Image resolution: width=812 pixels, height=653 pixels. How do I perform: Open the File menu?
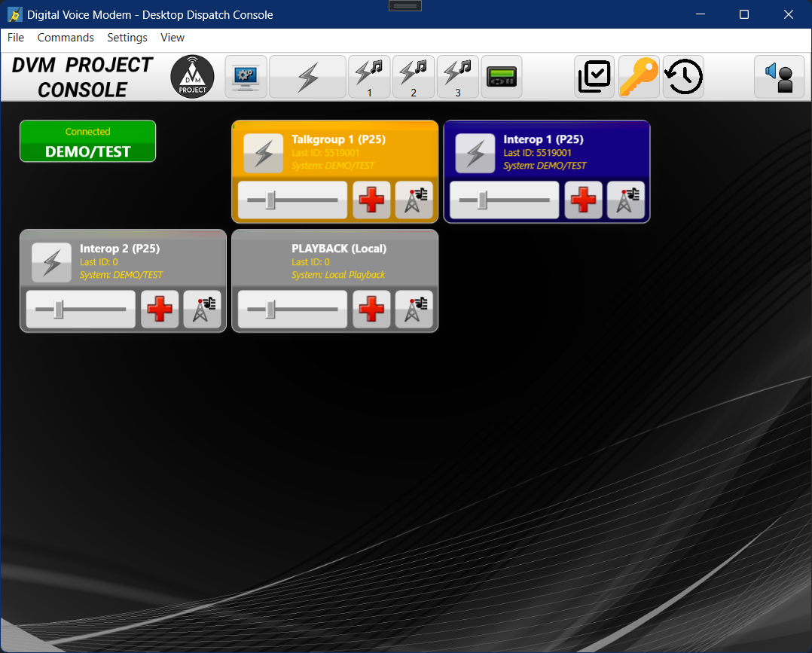(16, 38)
